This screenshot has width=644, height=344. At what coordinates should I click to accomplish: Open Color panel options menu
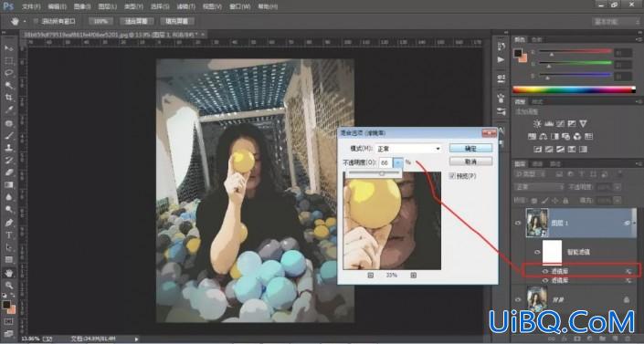pyautogui.click(x=639, y=39)
